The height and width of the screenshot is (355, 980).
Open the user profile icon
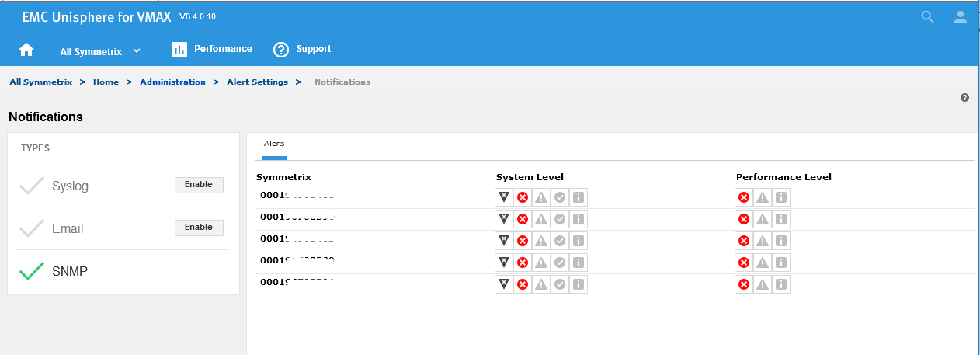[961, 17]
